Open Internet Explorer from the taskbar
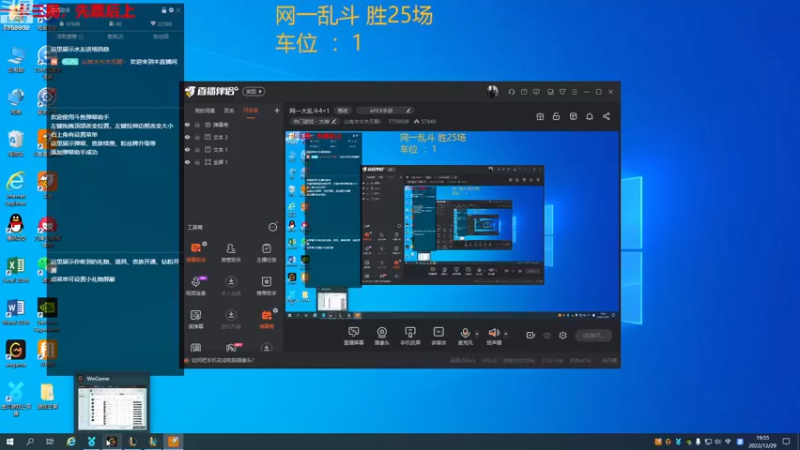 pyautogui.click(x=71, y=441)
